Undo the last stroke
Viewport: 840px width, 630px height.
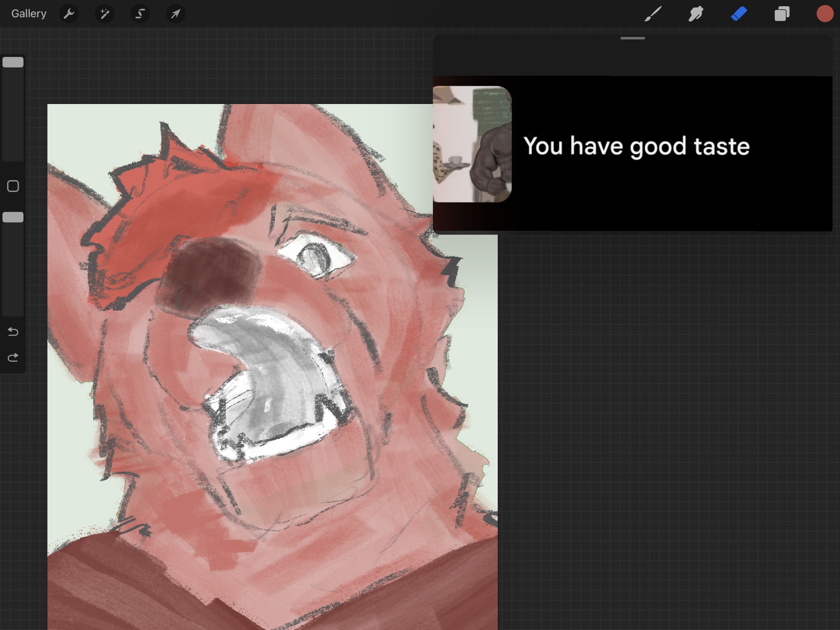click(x=13, y=332)
